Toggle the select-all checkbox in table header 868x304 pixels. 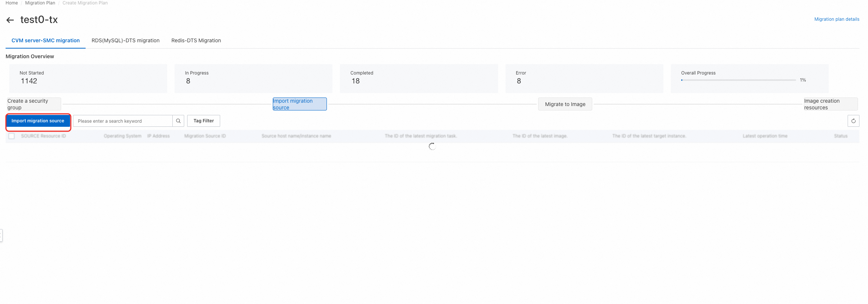coord(11,136)
